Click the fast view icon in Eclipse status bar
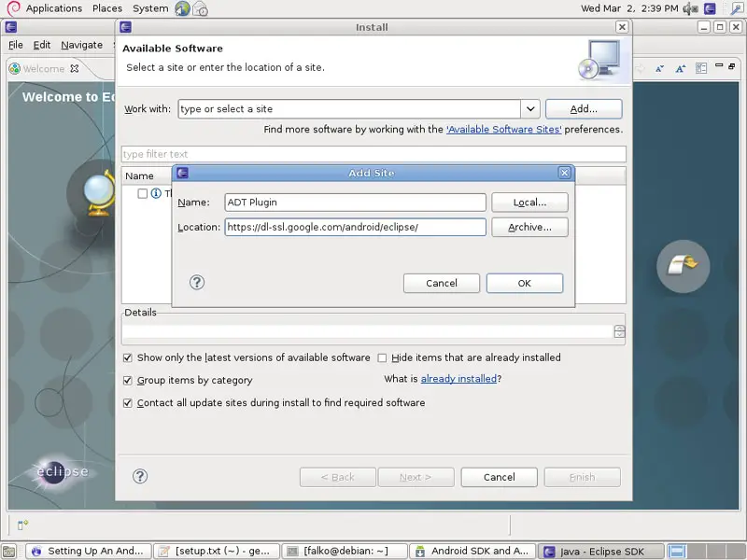The height and width of the screenshot is (560, 747). 22,525
